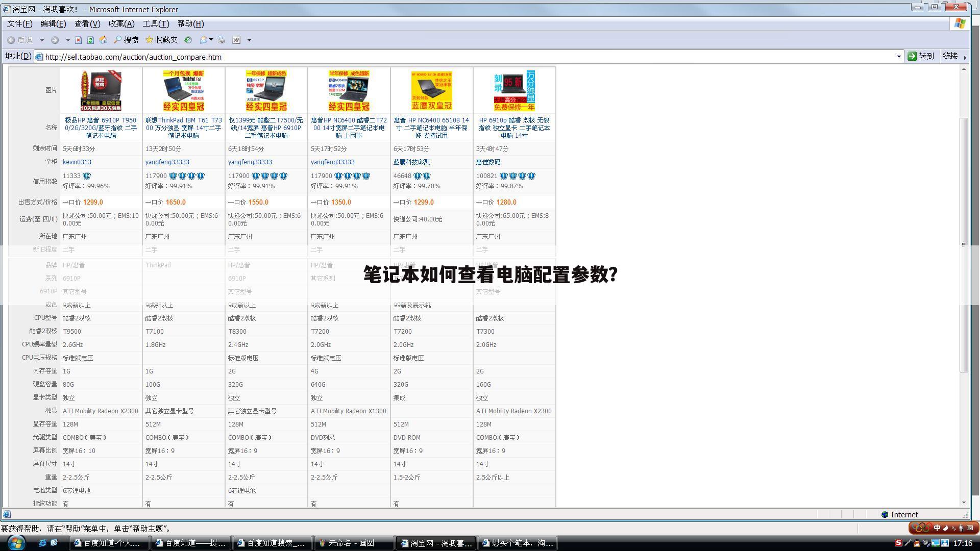Expand the 链接 links toolbar chevron
980x551 pixels.
point(965,57)
